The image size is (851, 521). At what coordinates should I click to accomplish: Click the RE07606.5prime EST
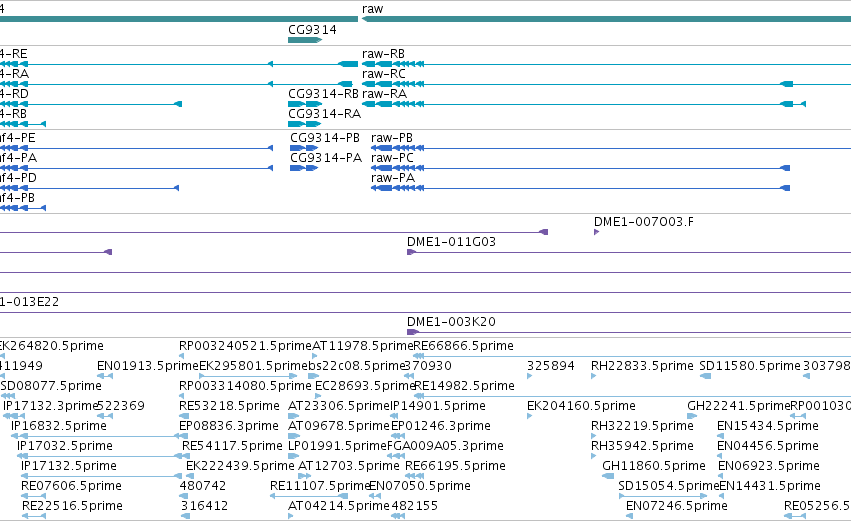(x=71, y=486)
